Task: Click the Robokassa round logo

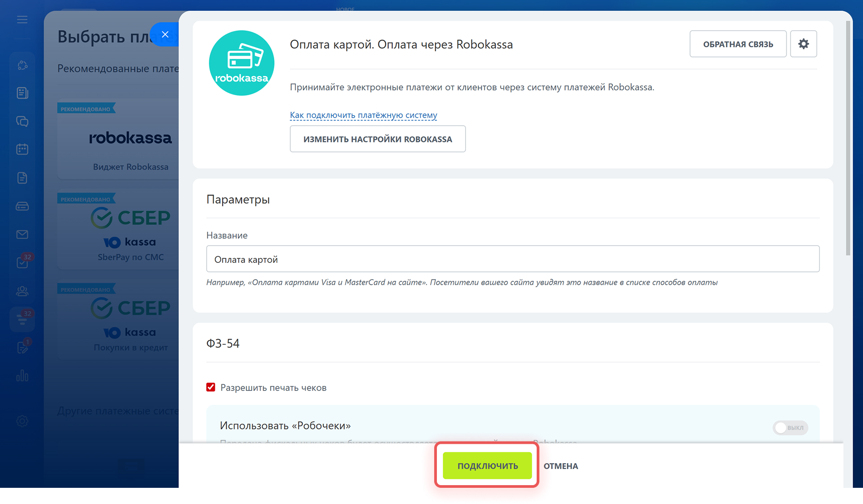Action: [x=242, y=63]
